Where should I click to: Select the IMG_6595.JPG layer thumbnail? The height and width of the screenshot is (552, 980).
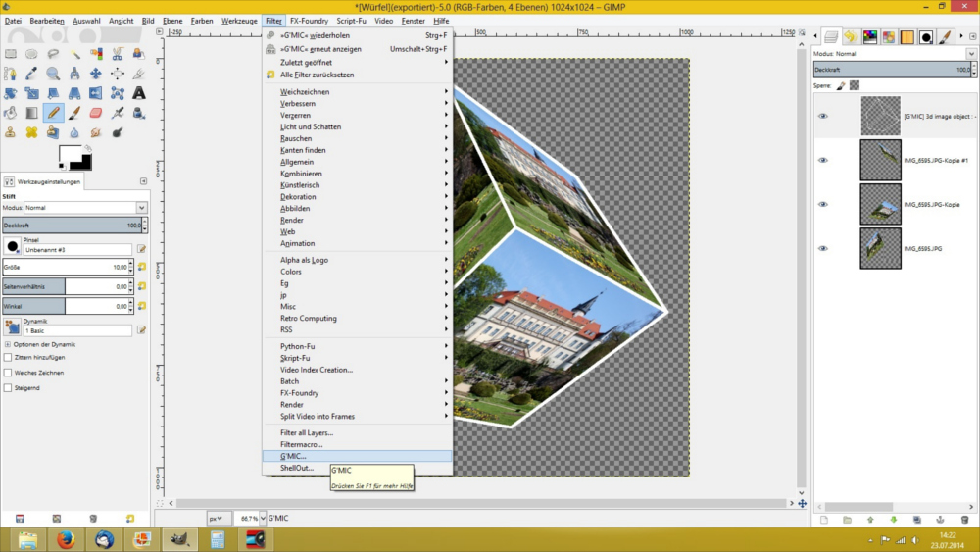tap(880, 248)
